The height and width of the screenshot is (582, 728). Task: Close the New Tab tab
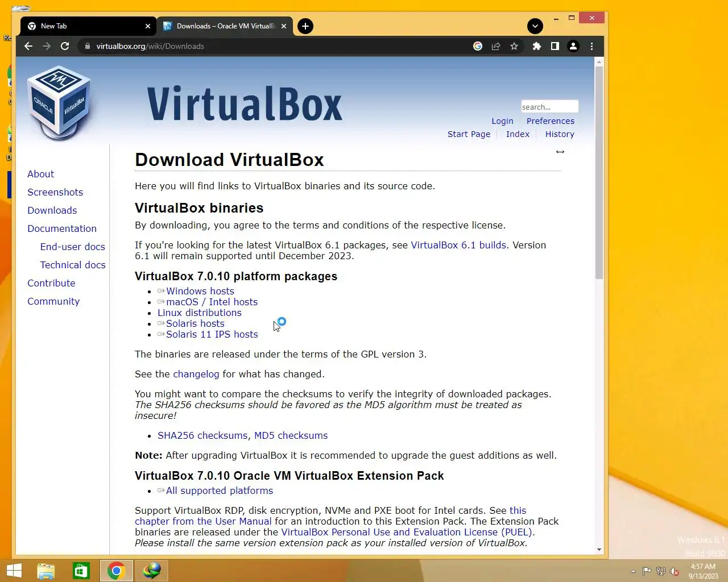tap(148, 26)
